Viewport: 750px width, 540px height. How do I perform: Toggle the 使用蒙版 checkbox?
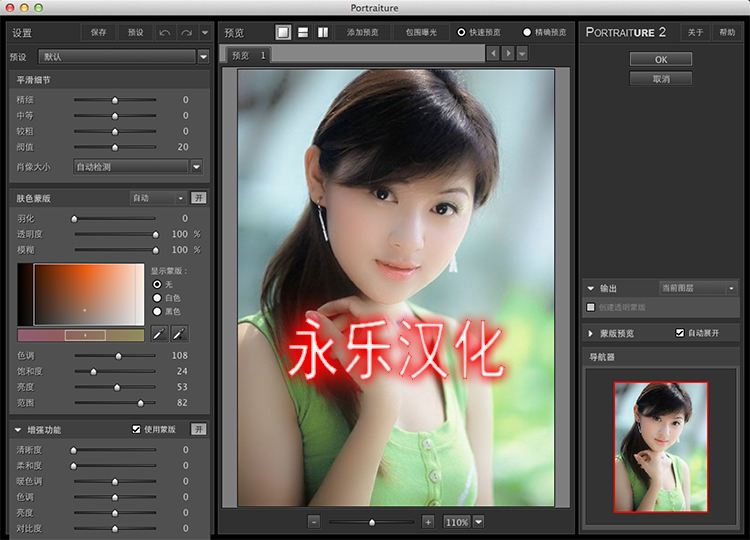(137, 429)
